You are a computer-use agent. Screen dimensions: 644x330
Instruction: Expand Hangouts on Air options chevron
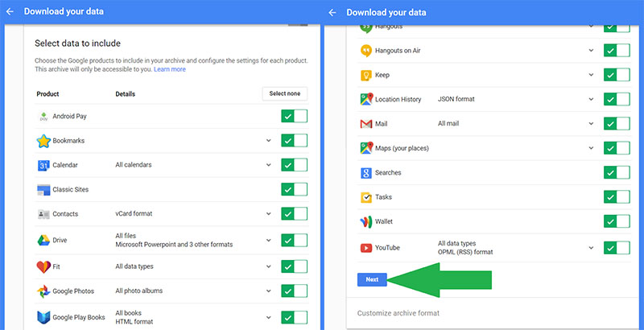pos(591,51)
